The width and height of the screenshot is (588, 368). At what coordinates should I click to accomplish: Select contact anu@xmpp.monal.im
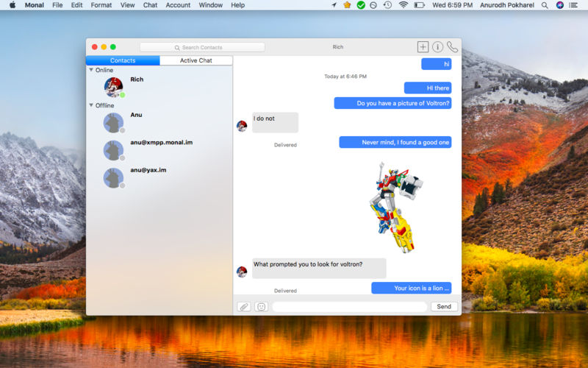point(161,142)
